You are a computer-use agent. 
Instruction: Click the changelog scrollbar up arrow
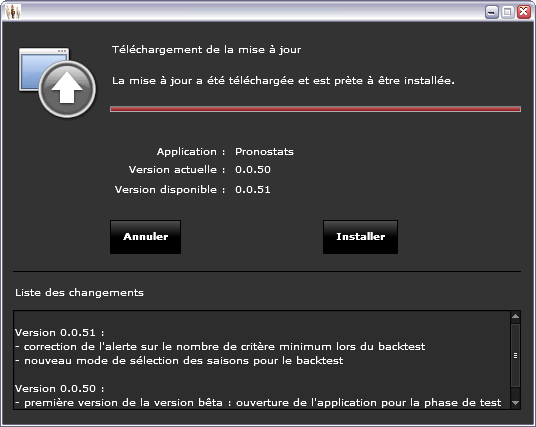point(515,317)
